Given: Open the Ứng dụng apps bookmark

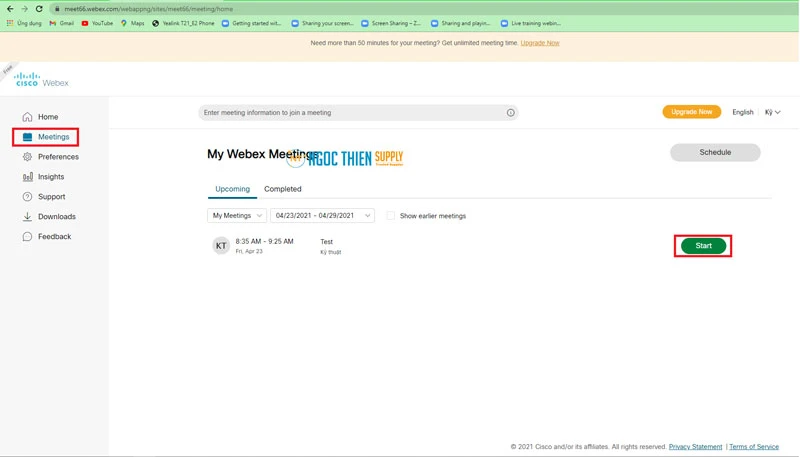Looking at the screenshot, I should pyautogui.click(x=24, y=23).
